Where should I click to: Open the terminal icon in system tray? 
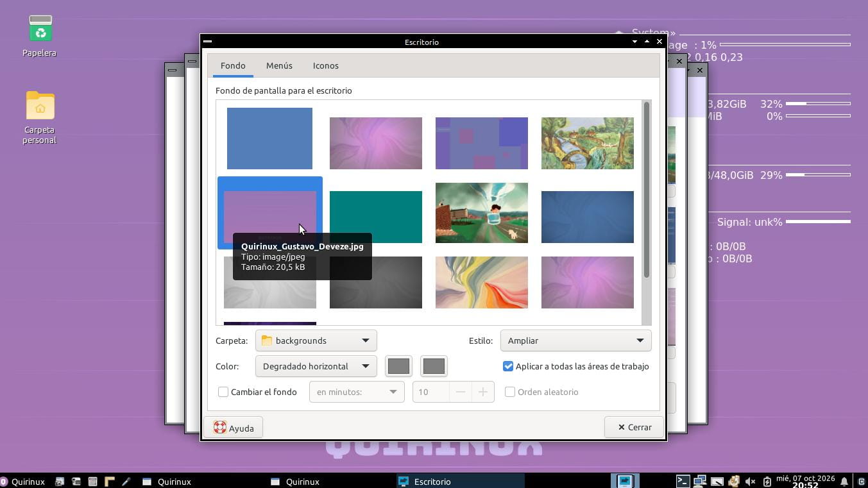(683, 481)
